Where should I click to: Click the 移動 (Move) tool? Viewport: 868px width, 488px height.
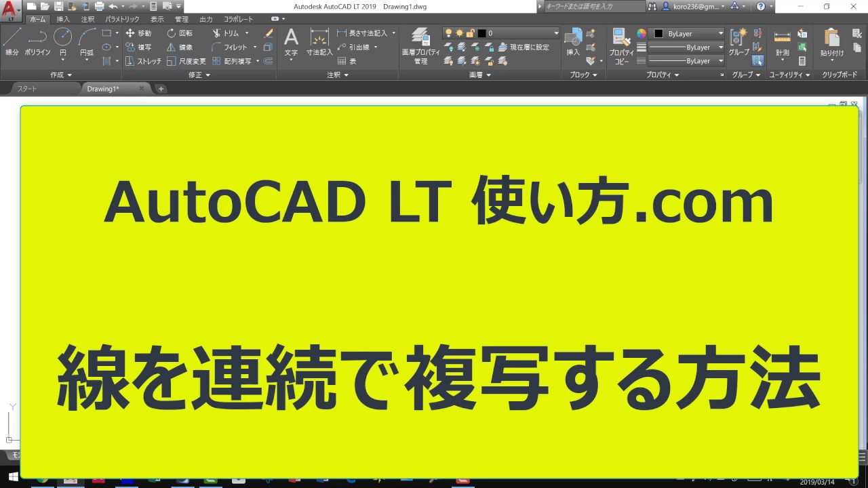coord(139,33)
